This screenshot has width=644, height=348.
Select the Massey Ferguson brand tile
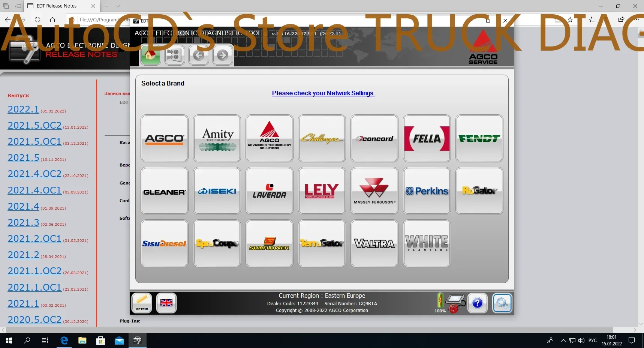coord(374,191)
